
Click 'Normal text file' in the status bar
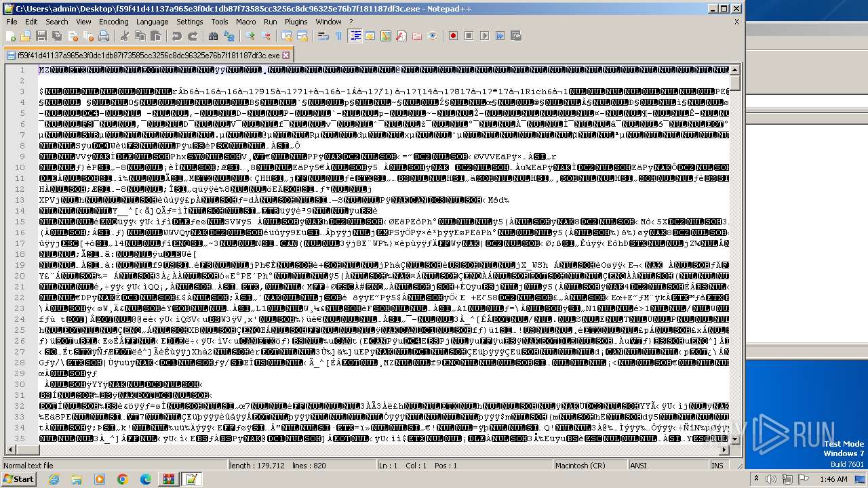(x=28, y=466)
